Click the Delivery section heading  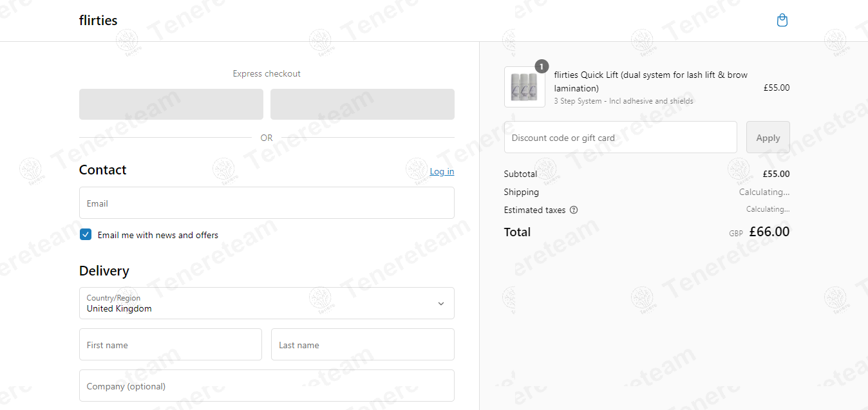point(104,271)
